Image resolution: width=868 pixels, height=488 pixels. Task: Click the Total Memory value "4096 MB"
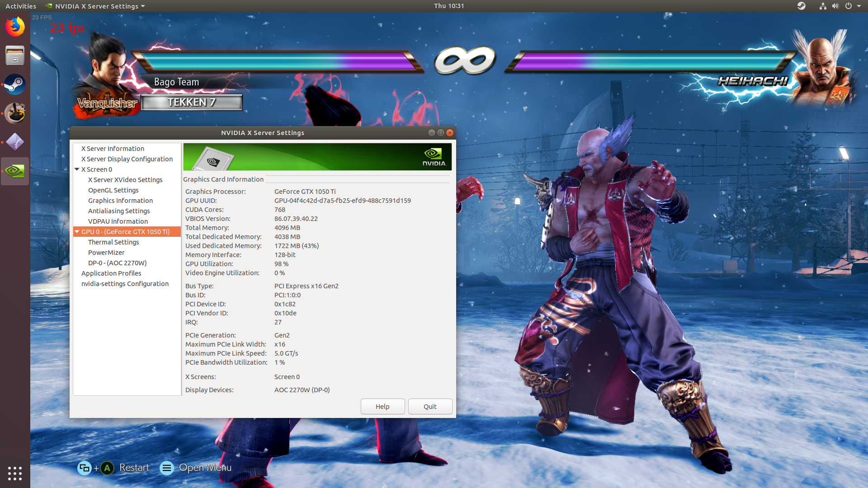pyautogui.click(x=287, y=228)
